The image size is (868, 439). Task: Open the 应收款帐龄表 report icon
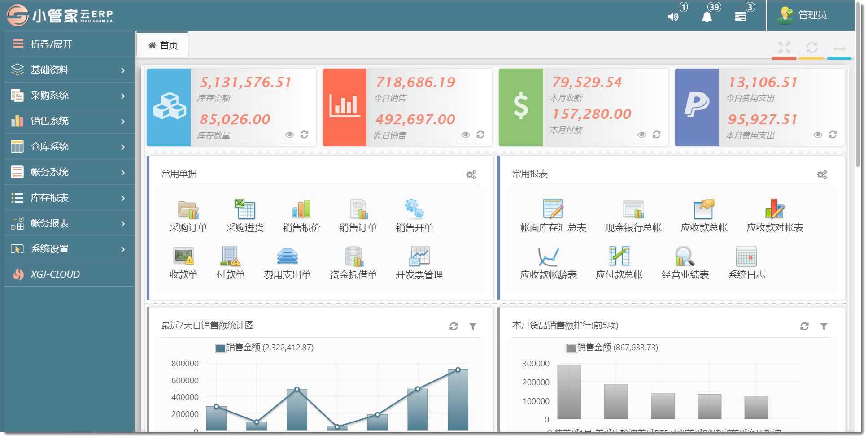point(548,256)
